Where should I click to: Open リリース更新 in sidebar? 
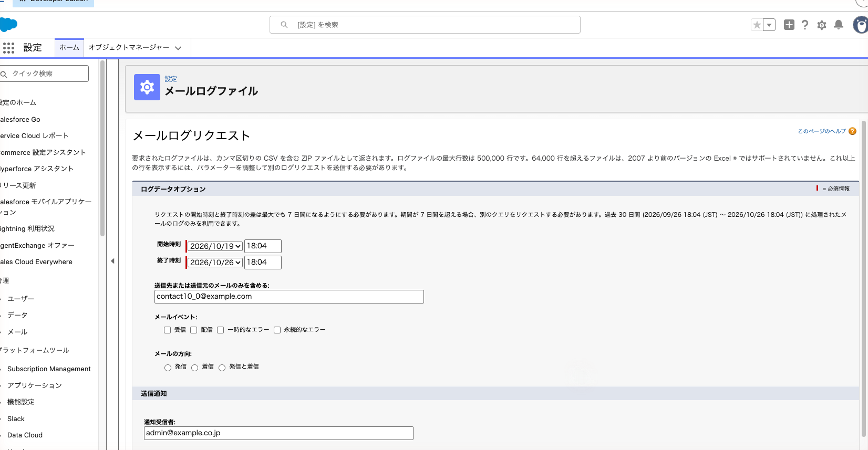[x=18, y=185]
